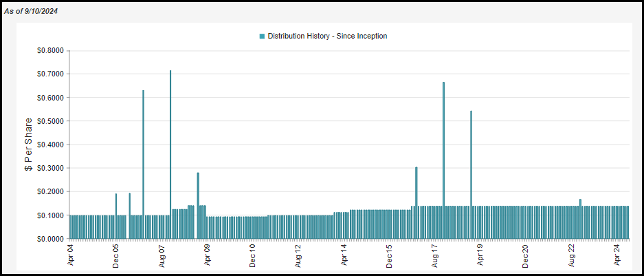Image resolution: width=644 pixels, height=276 pixels.
Task: Click the $0.66 spike bar after Aug 17
Action: pyautogui.click(x=443, y=160)
